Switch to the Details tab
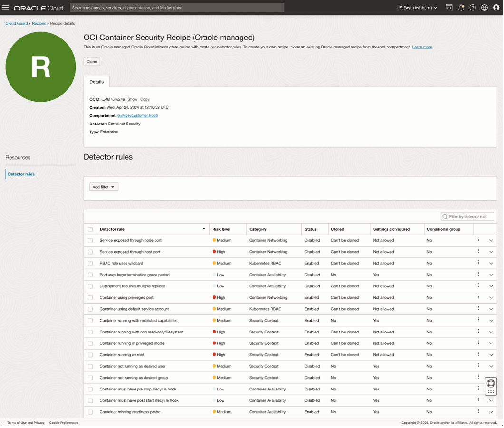Screen dimensions: 504x428 point(97,82)
